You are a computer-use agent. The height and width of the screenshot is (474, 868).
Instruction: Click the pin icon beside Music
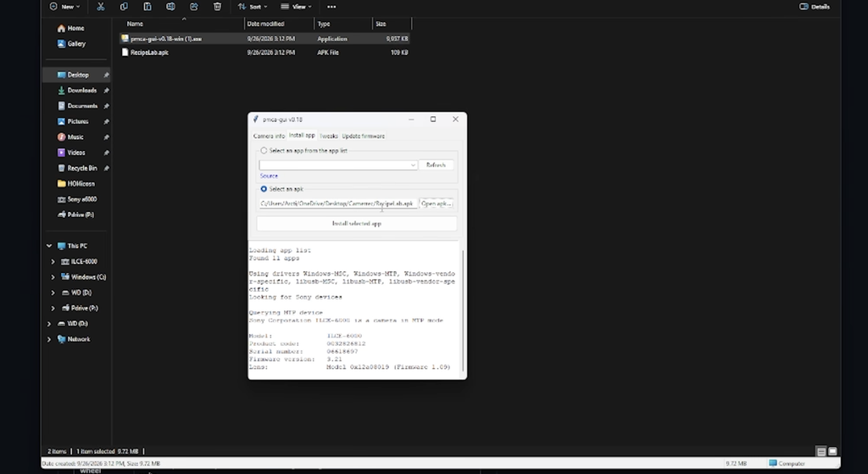(106, 137)
